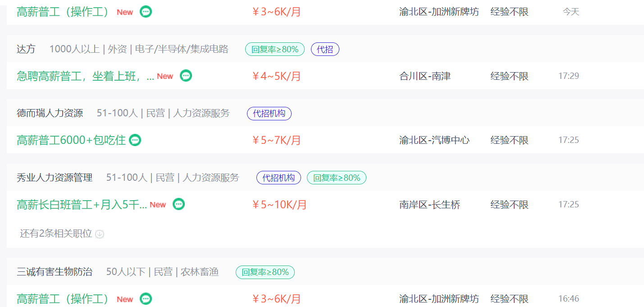644x307 pixels.
Task: Click 代招机构 tag beside 德而瑞人力资源
Action: point(269,113)
